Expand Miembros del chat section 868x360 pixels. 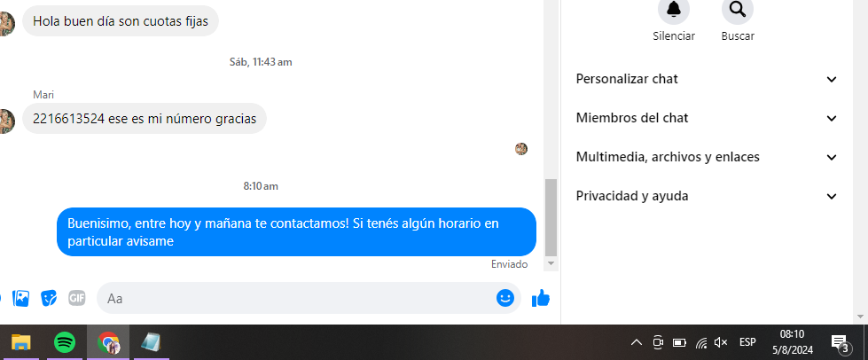coord(707,118)
